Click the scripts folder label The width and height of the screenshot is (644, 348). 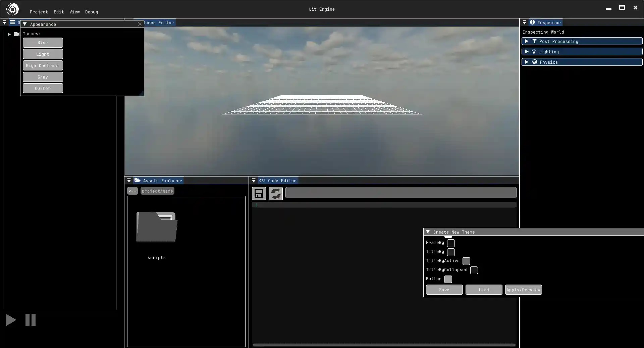(x=157, y=258)
